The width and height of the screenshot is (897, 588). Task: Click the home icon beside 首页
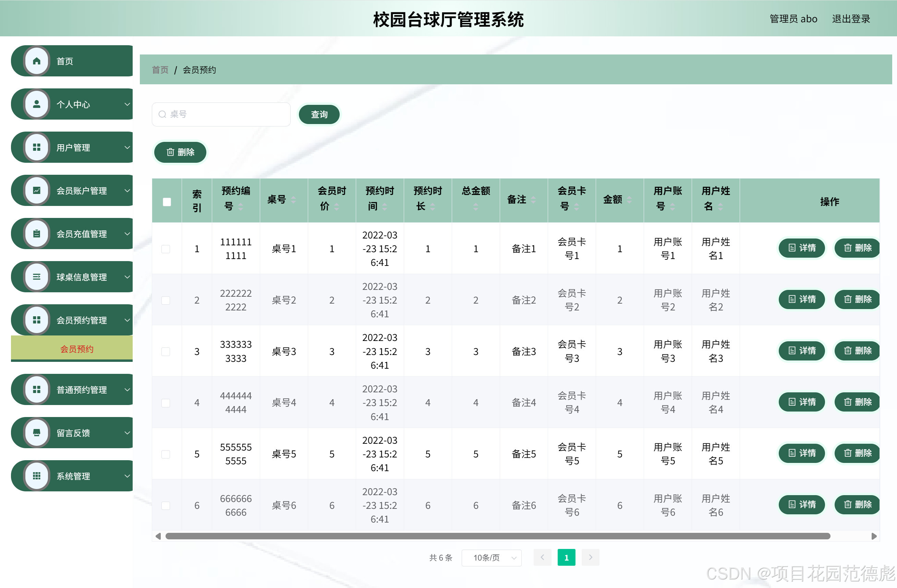pyautogui.click(x=37, y=61)
